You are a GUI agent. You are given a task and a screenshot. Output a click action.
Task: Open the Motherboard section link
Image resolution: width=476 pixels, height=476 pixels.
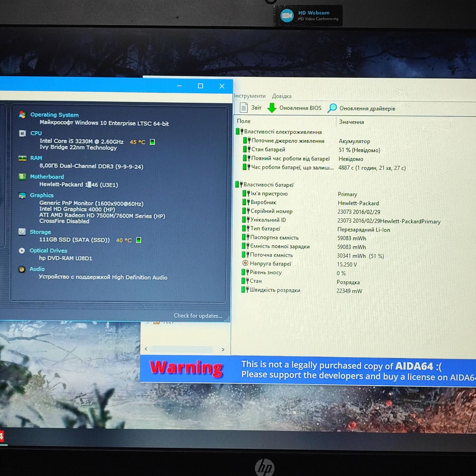pos(47,177)
